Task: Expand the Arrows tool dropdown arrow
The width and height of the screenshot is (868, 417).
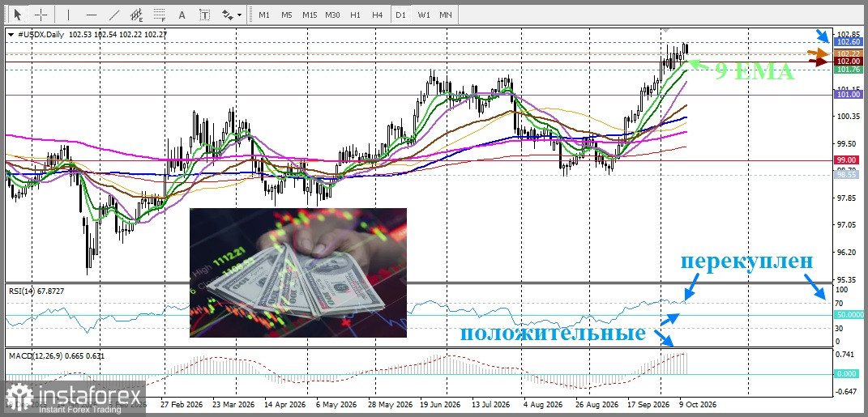Action: 240,15
